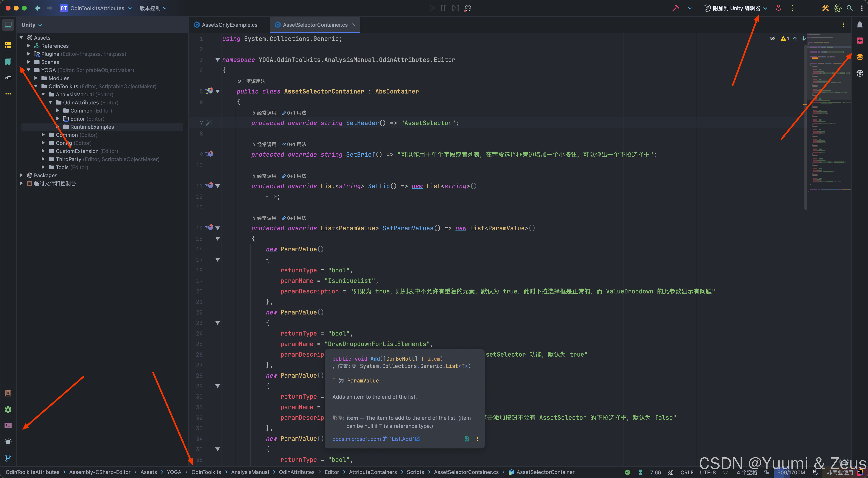Open the Unity view dropdown

point(31,25)
